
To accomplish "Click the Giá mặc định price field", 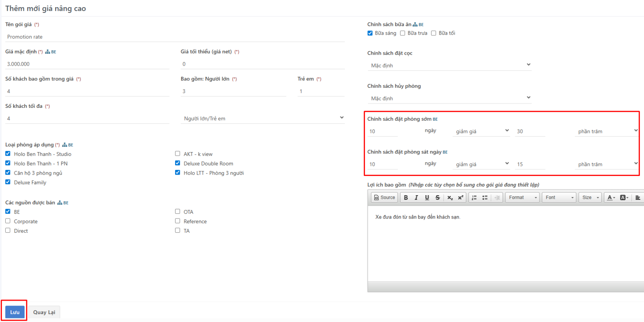I will click(x=87, y=64).
